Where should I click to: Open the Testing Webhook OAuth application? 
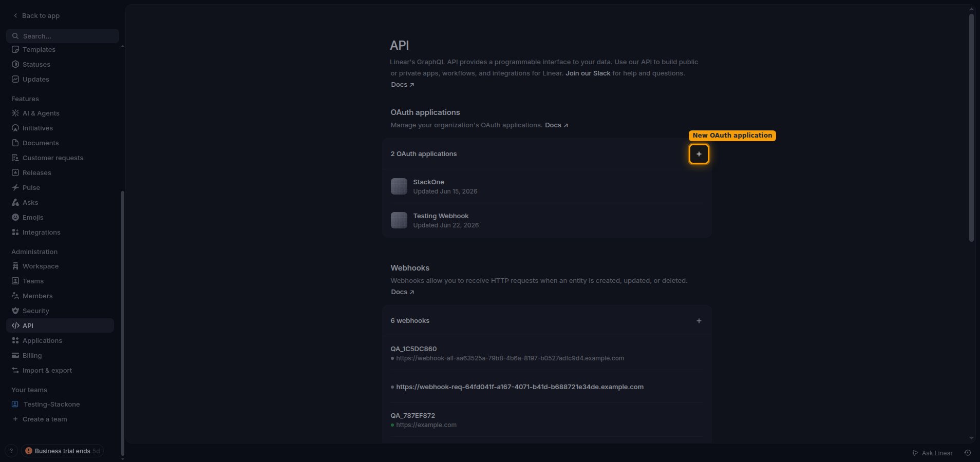pos(547,220)
